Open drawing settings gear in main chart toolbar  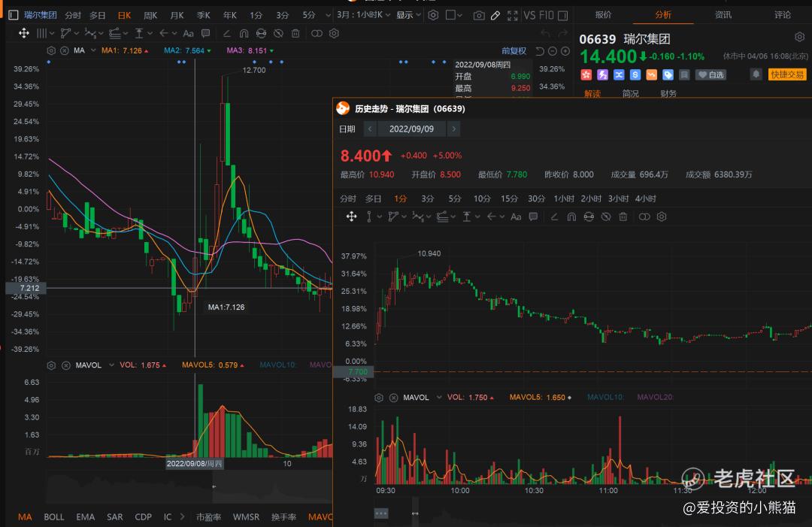(334, 34)
